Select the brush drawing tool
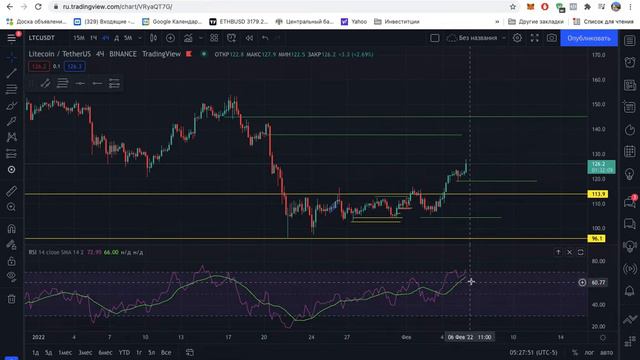Image resolution: width=640 pixels, height=360 pixels. click(x=11, y=106)
